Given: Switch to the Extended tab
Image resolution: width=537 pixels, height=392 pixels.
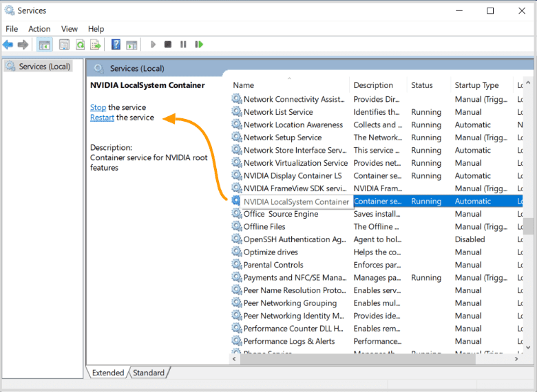Looking at the screenshot, I should click(x=108, y=373).
